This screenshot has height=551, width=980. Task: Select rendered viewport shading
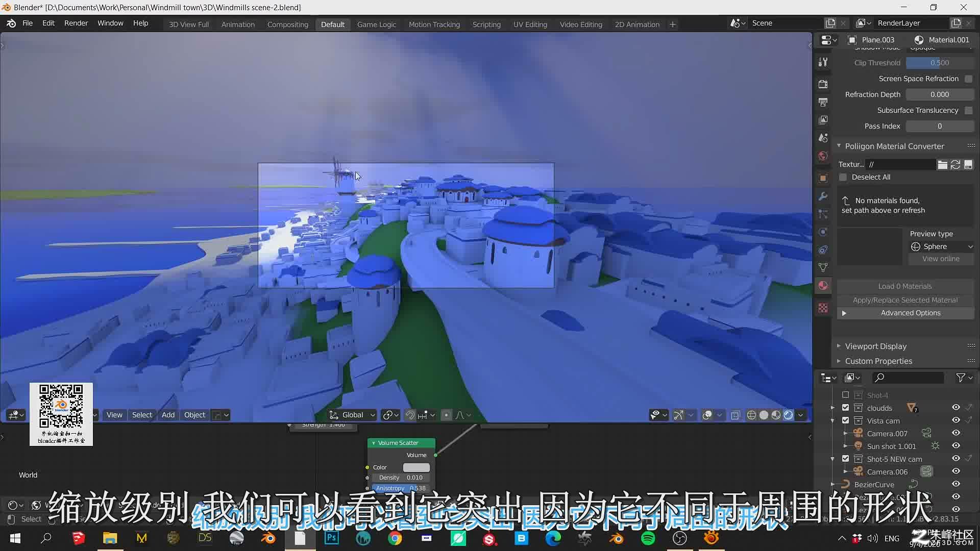789,415
